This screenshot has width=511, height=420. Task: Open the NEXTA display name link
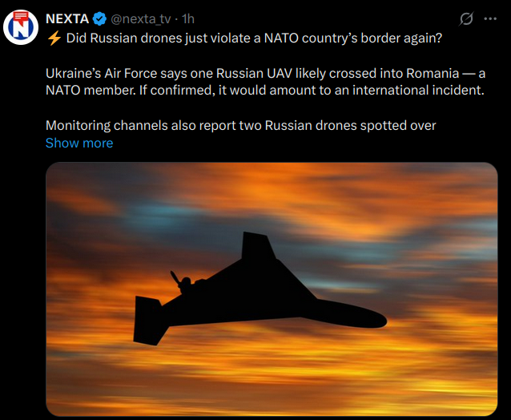[67, 19]
